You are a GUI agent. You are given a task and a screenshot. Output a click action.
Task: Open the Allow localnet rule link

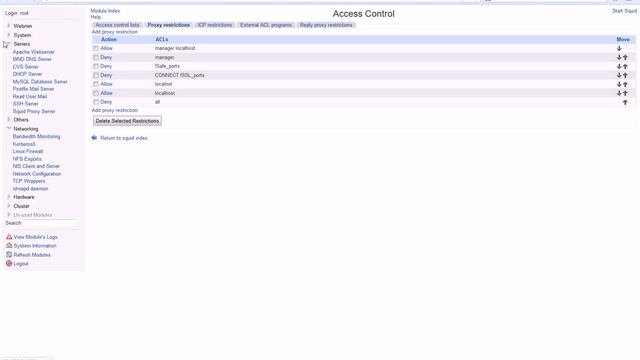tap(107, 84)
